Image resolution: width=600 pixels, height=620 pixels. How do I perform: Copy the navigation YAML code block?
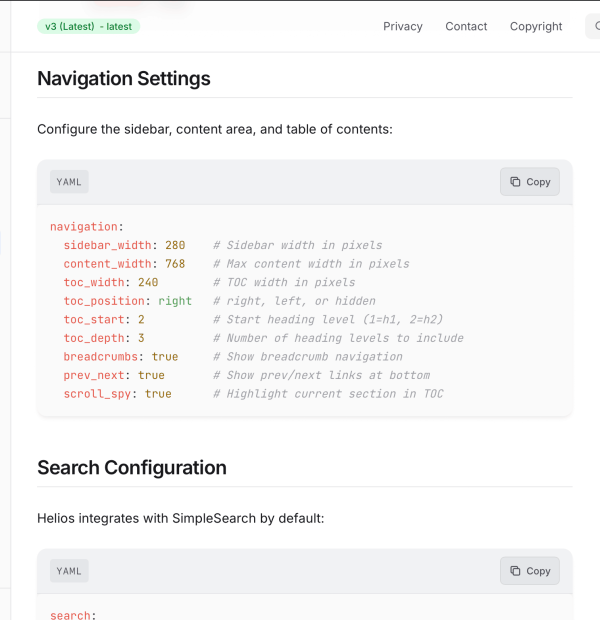point(530,182)
